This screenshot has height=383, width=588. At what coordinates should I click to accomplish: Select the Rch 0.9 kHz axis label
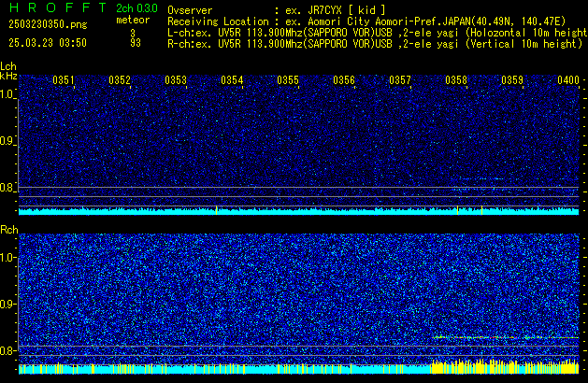7,304
